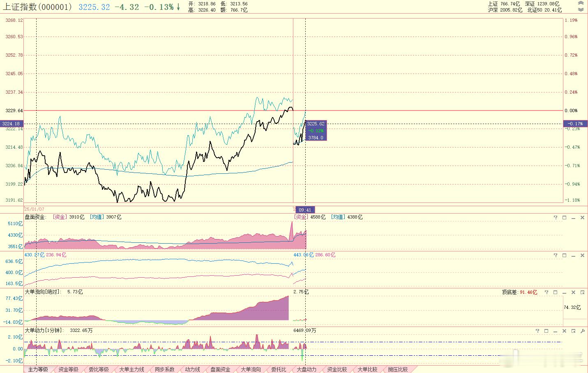Close the 大单流向 panel
The height and width of the screenshot is (373, 588).
pos(573,292)
